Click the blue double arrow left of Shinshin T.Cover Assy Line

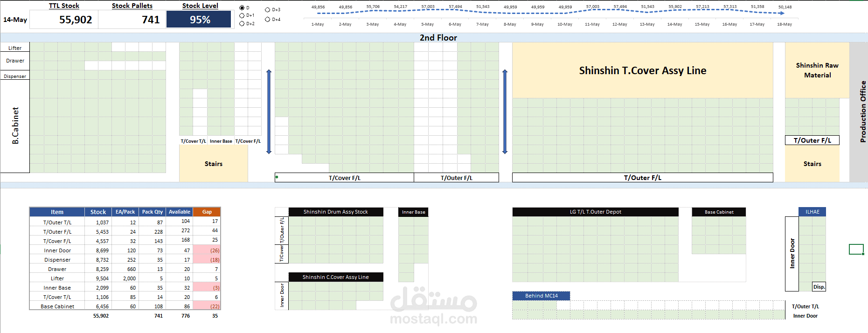505,111
